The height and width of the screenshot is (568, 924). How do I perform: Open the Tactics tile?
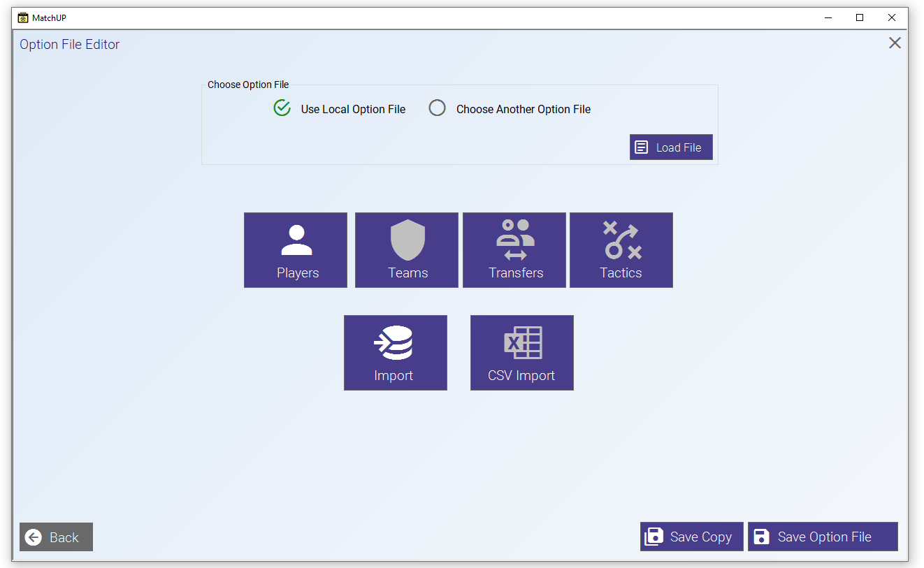621,250
